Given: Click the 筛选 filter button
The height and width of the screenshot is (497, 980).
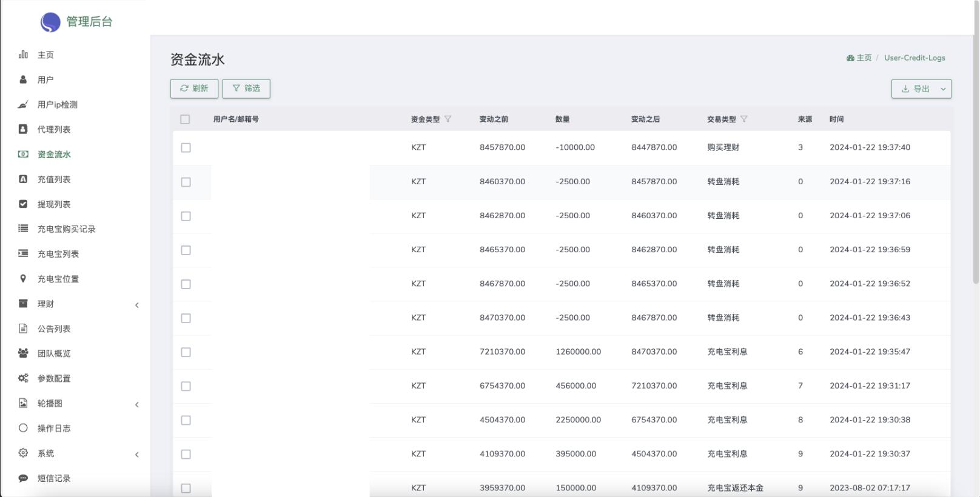Looking at the screenshot, I should click(246, 88).
